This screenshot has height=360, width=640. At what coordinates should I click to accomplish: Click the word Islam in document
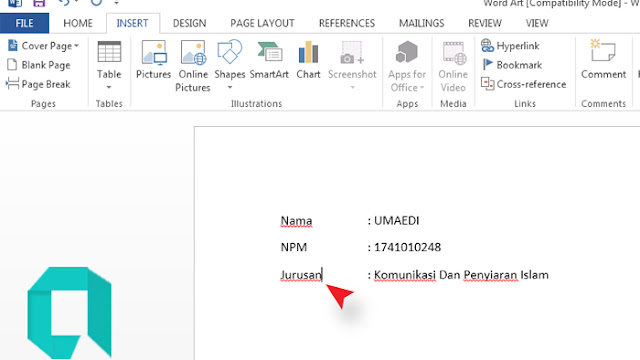[x=534, y=275]
